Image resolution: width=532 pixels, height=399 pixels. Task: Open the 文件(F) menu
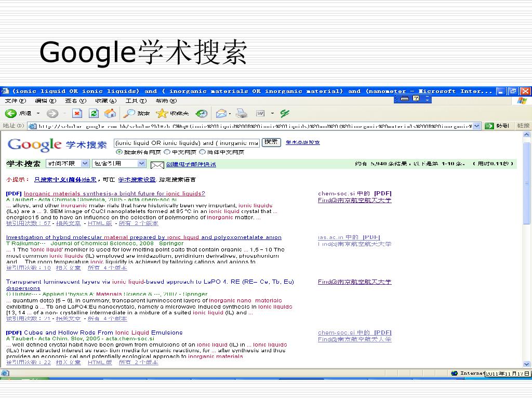pyautogui.click(x=15, y=101)
